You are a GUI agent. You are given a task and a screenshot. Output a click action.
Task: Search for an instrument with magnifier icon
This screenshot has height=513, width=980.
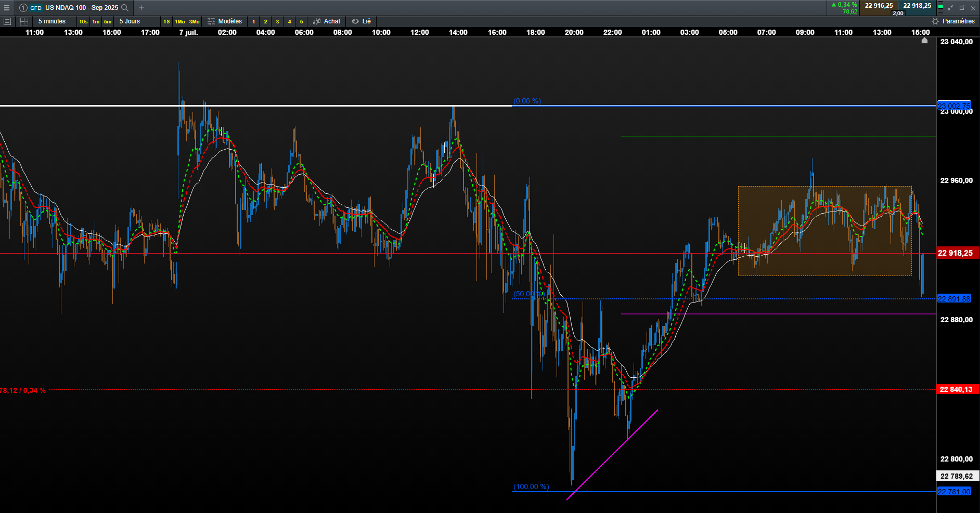tap(125, 8)
